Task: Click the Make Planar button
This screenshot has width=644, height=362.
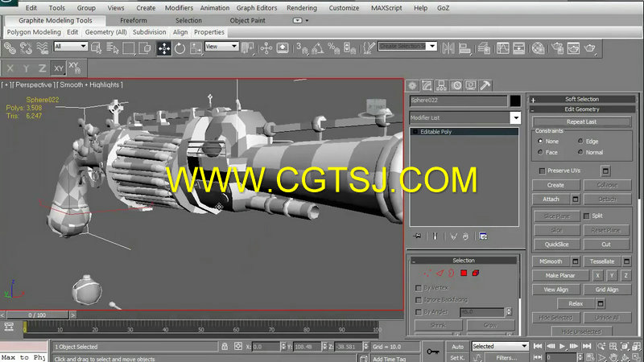Action: coord(560,275)
